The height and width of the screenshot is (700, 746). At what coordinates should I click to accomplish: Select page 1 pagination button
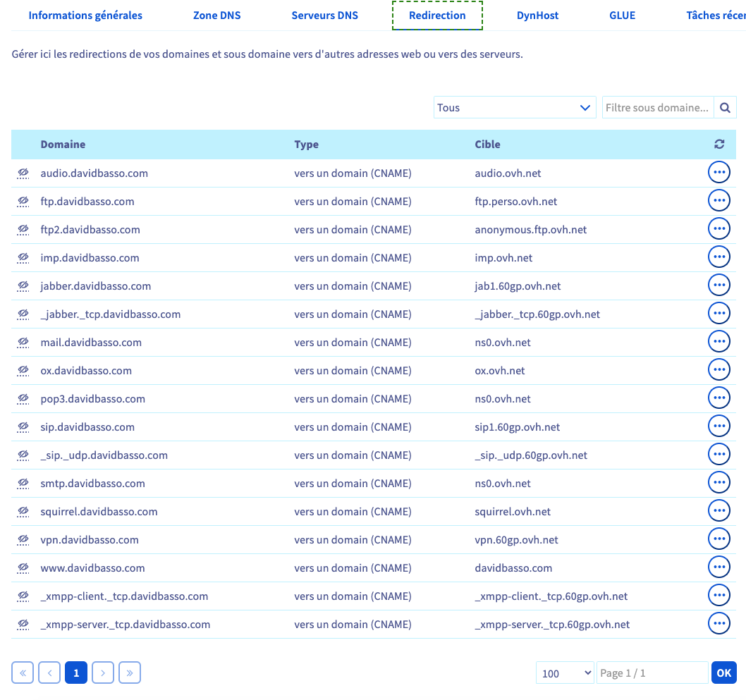pos(76,673)
